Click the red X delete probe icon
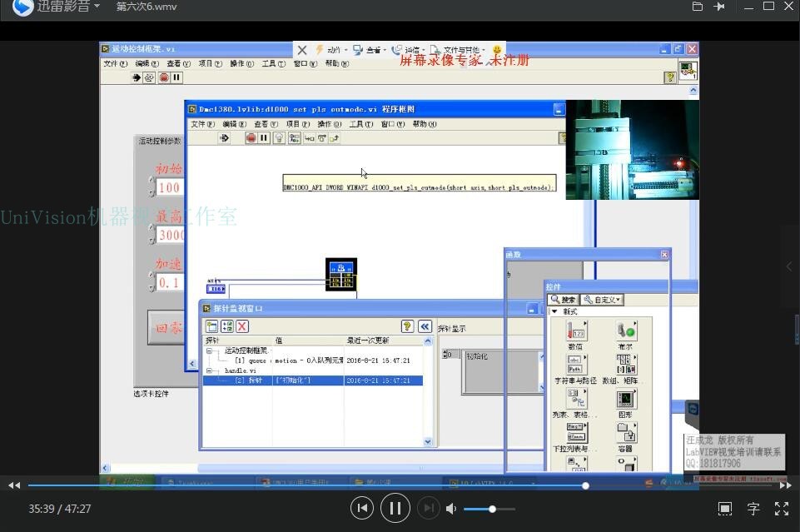 click(x=242, y=326)
